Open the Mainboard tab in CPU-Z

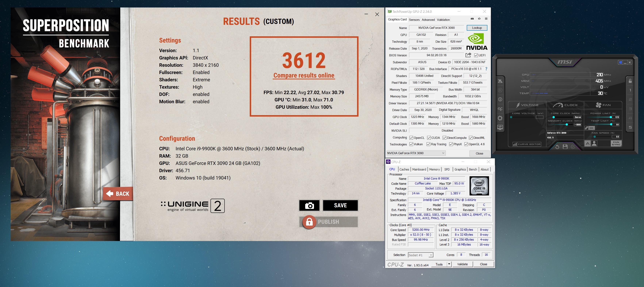(419, 169)
